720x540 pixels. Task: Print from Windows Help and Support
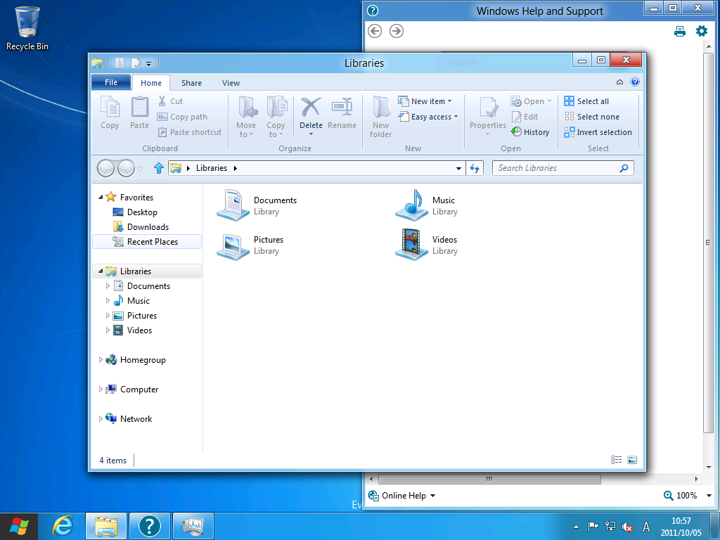[680, 31]
